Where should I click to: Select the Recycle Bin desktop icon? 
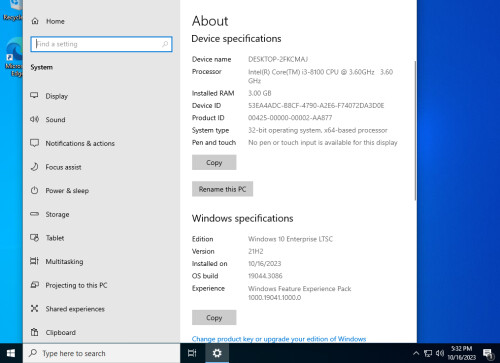(13, 11)
